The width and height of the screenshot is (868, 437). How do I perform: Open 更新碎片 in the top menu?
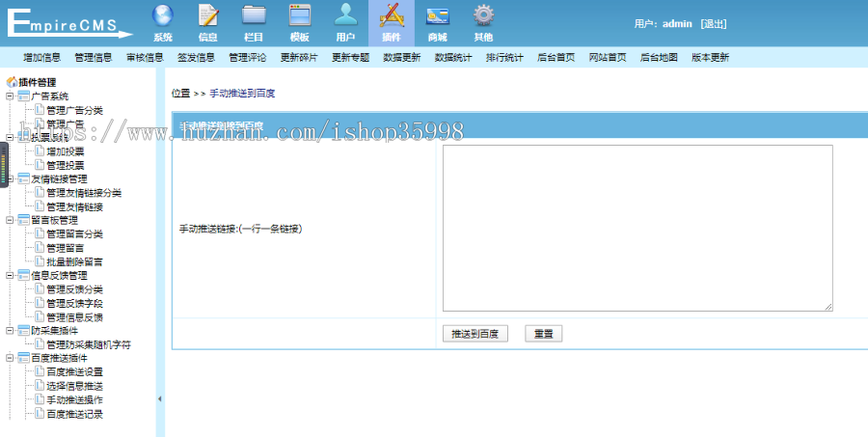300,57
